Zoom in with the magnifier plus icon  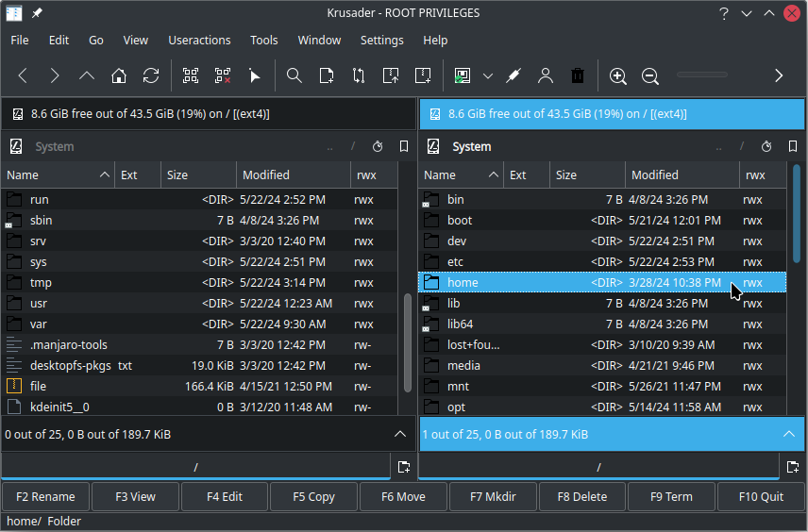click(x=618, y=76)
